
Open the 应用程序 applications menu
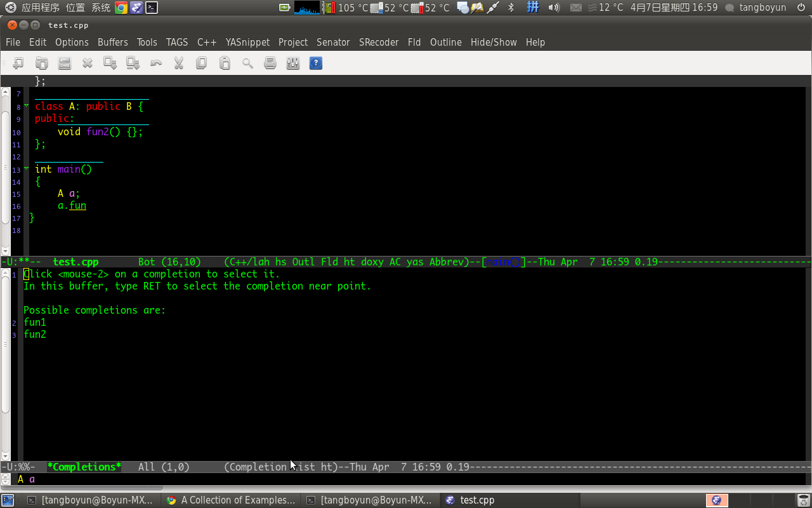[x=40, y=8]
